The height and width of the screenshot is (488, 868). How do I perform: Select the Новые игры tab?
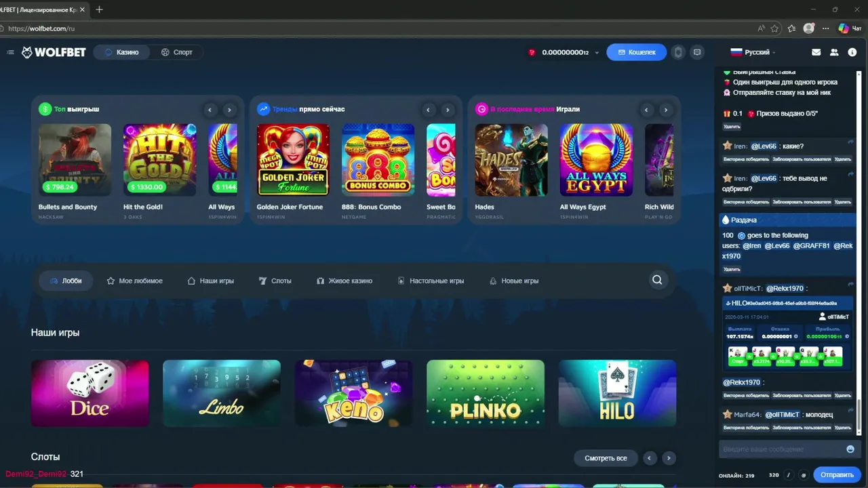coord(514,281)
